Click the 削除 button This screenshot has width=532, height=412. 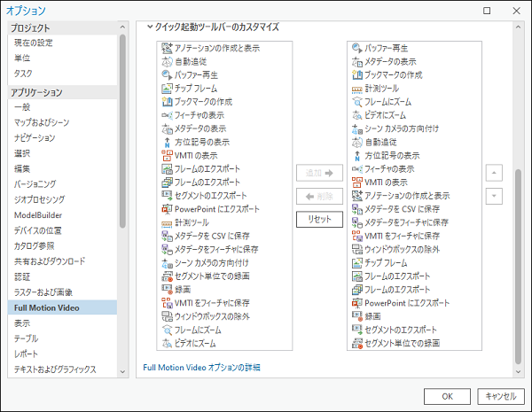pyautogui.click(x=319, y=196)
